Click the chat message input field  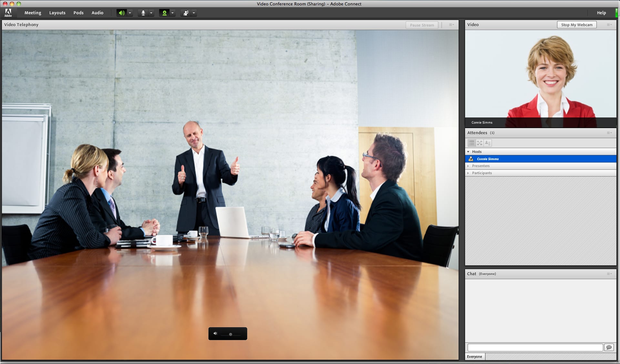pyautogui.click(x=535, y=347)
